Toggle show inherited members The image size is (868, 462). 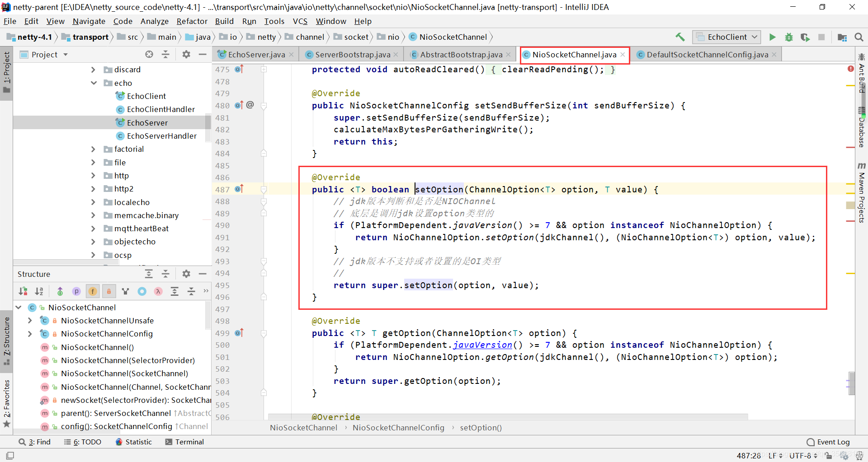tap(60, 291)
